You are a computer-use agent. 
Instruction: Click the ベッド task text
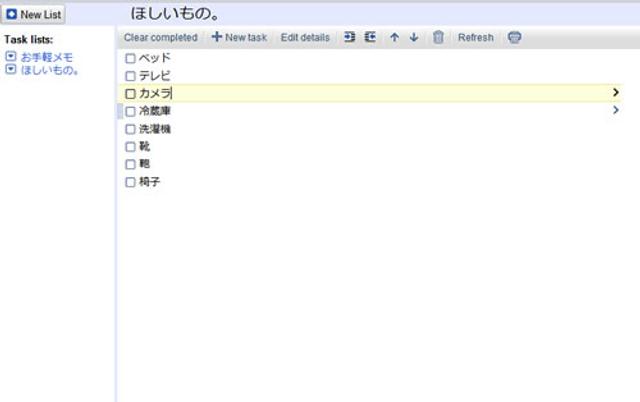click(x=154, y=58)
